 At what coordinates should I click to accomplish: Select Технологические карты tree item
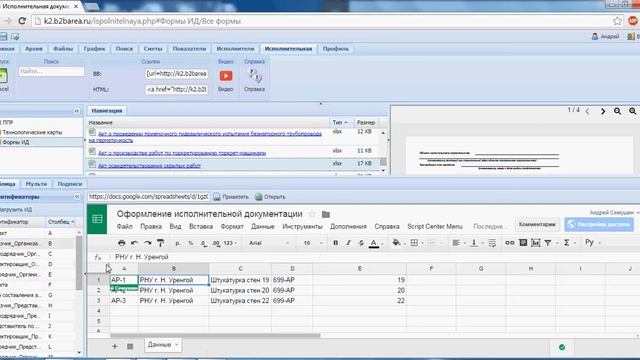click(32, 132)
